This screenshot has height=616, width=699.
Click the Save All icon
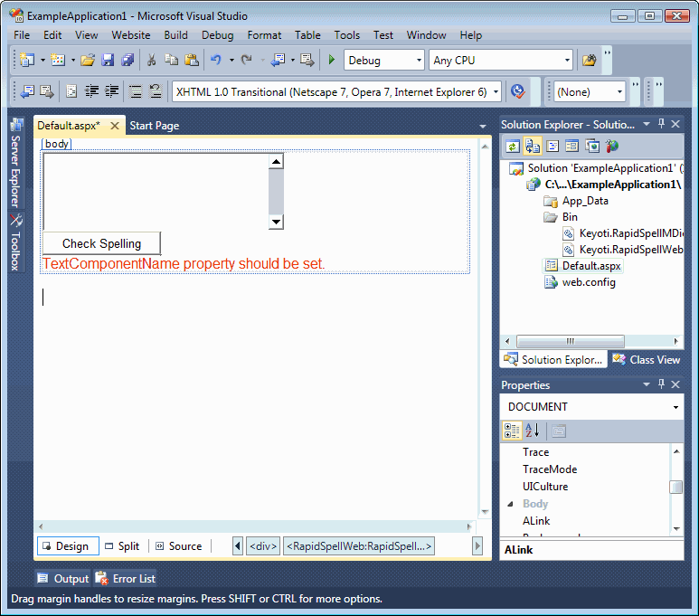point(128,60)
